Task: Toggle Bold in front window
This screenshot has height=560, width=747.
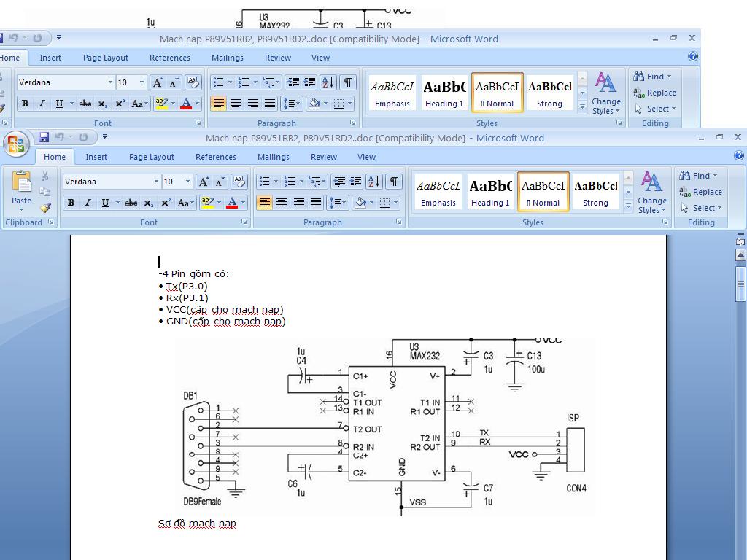Action: (71, 203)
